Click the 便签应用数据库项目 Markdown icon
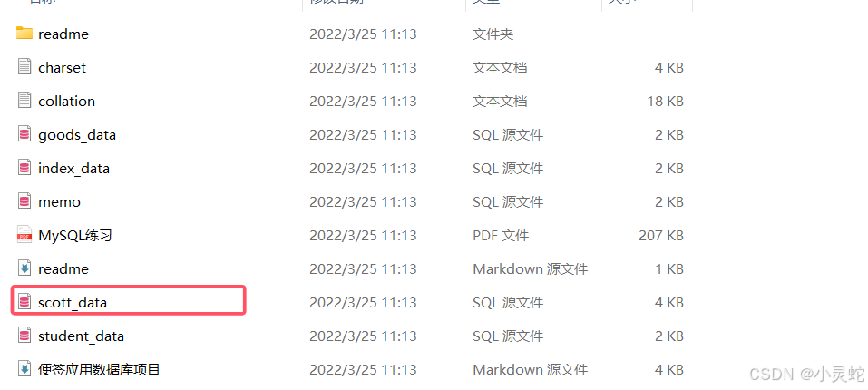The height and width of the screenshot is (390, 868). pos(24,369)
